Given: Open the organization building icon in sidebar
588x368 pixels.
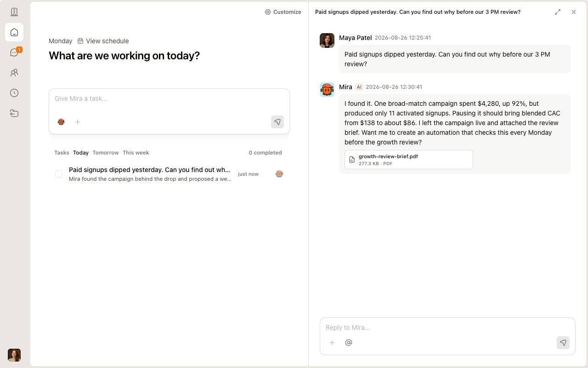Looking at the screenshot, I should coord(14,12).
